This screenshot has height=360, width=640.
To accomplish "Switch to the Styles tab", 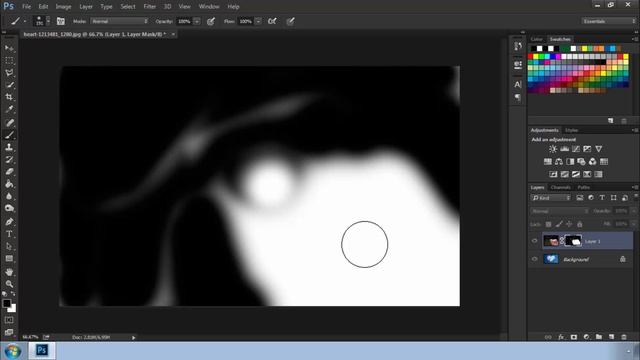I will pyautogui.click(x=571, y=130).
